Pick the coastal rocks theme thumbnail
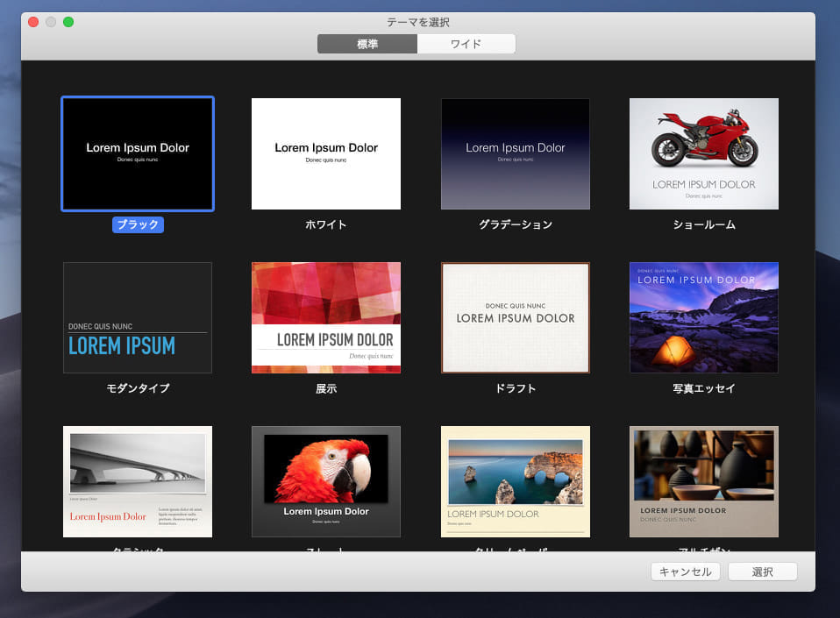Screen dimensions: 840x618 click(x=516, y=481)
